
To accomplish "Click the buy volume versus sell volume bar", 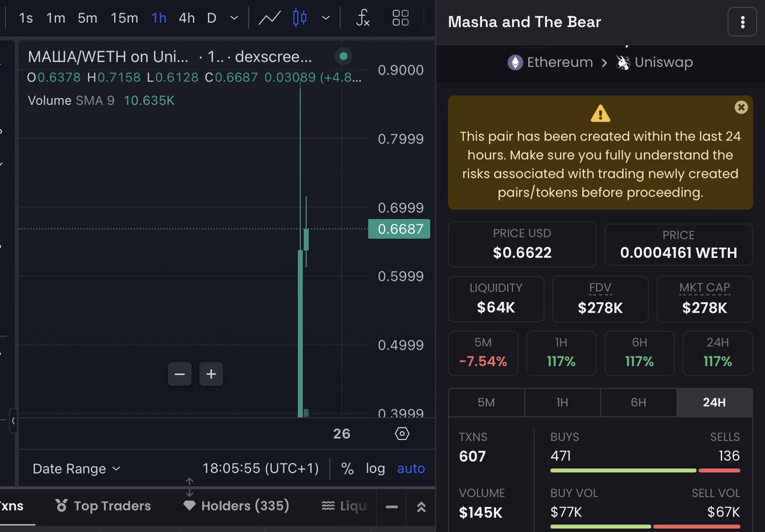I will click(x=645, y=526).
